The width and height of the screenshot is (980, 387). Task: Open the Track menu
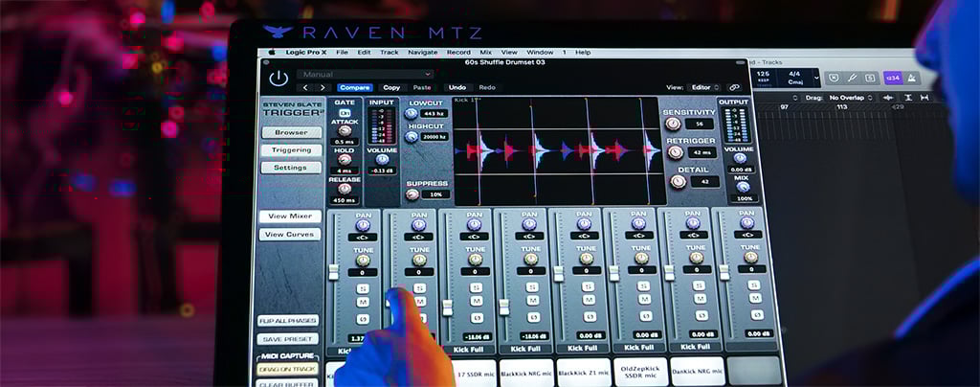[x=389, y=53]
